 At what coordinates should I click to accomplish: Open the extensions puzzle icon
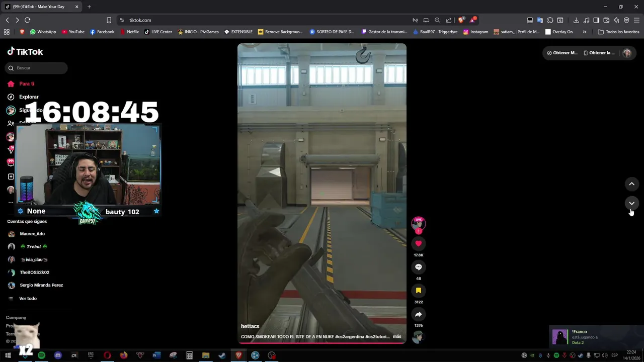[x=550, y=20]
